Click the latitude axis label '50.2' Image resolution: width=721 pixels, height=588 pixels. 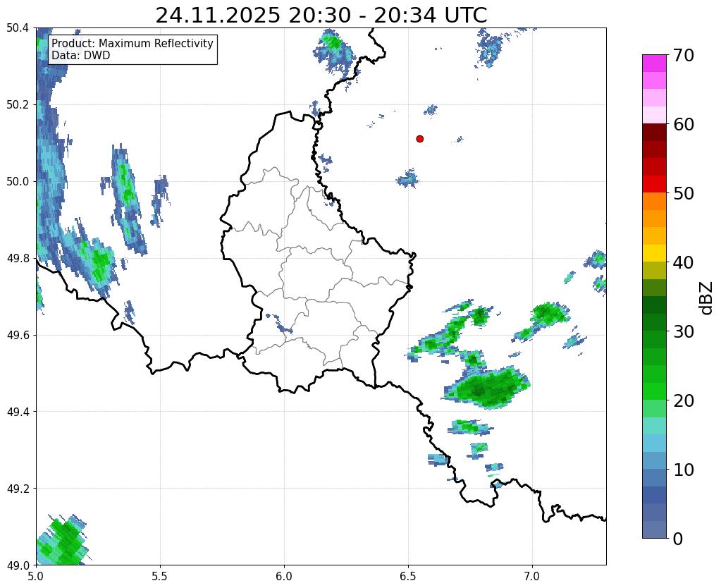click(18, 105)
